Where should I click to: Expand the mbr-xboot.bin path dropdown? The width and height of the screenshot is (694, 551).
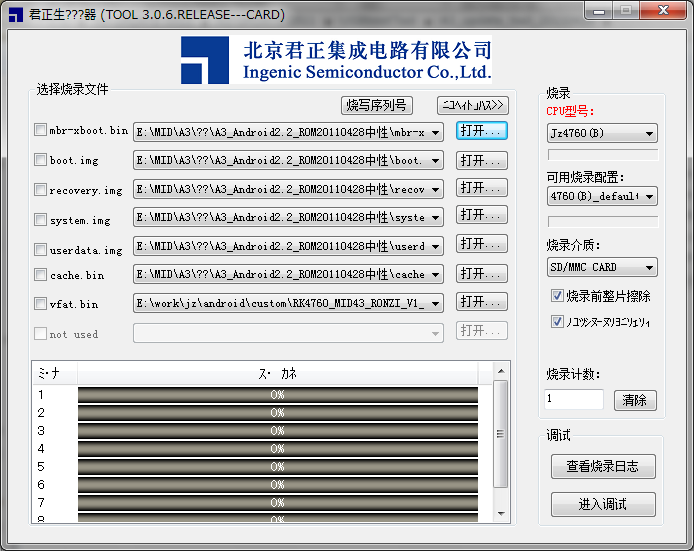(x=436, y=132)
